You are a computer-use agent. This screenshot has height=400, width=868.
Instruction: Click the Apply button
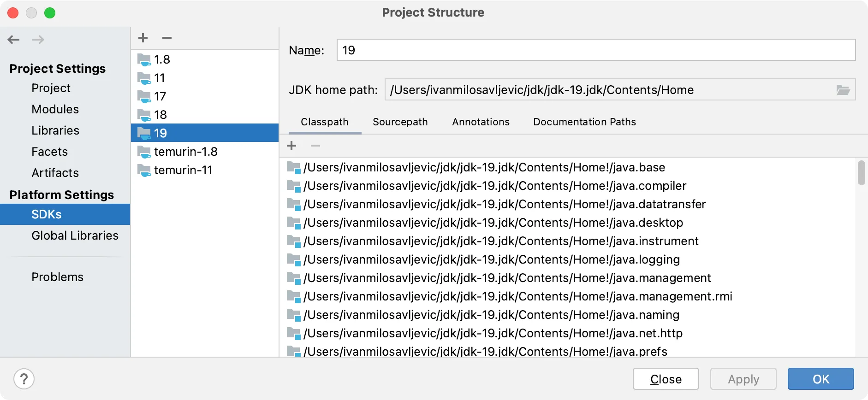[743, 379]
